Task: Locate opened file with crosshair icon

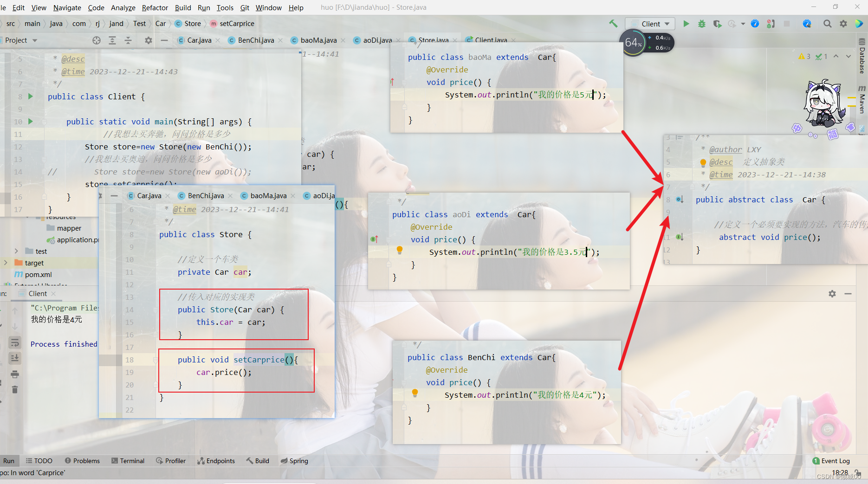Action: coord(96,40)
